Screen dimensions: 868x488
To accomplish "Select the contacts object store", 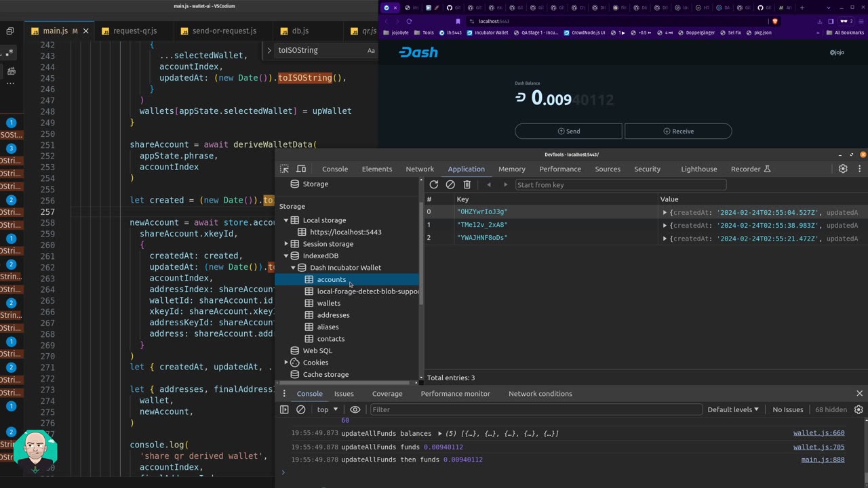I will tap(330, 339).
